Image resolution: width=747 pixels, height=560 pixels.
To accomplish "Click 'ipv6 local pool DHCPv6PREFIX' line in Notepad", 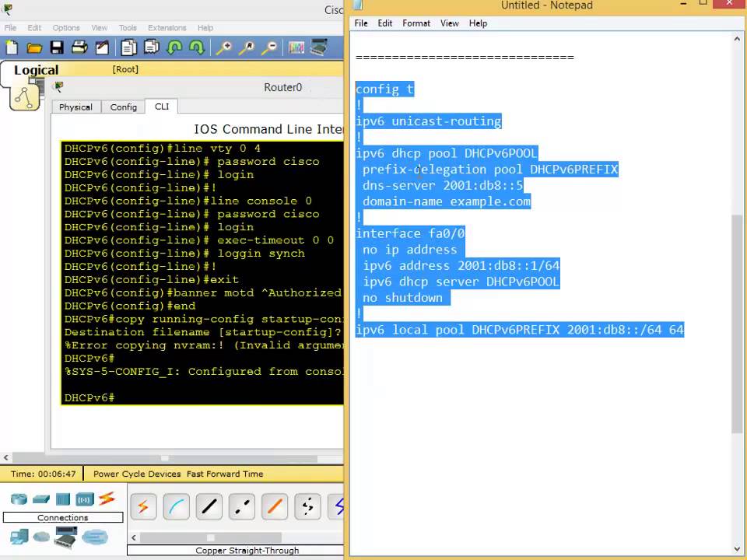I will (520, 330).
